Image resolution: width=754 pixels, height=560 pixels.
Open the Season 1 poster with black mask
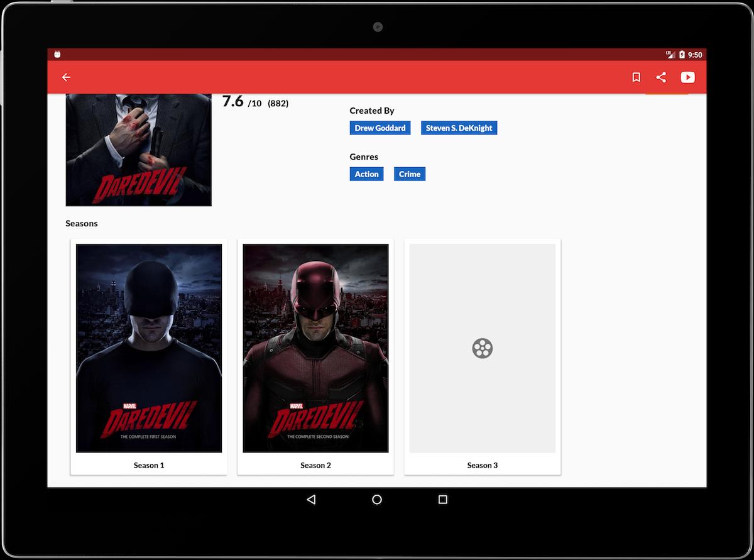pyautogui.click(x=149, y=348)
